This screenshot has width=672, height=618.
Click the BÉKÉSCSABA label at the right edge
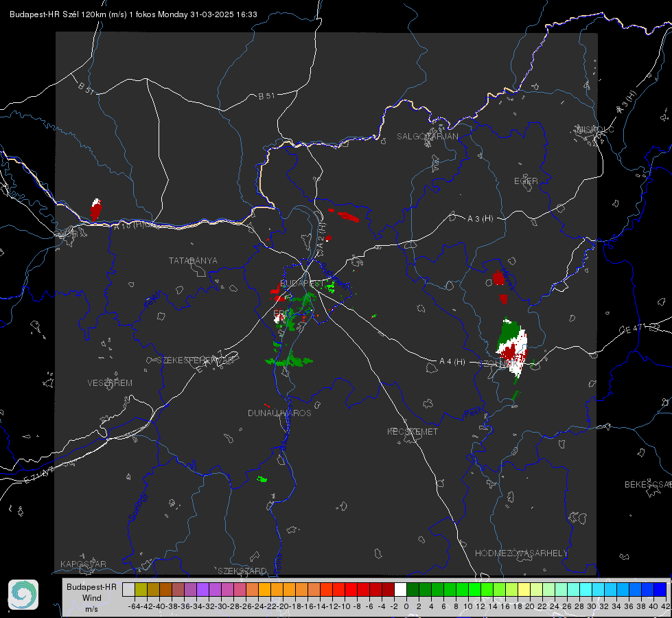pos(648,485)
